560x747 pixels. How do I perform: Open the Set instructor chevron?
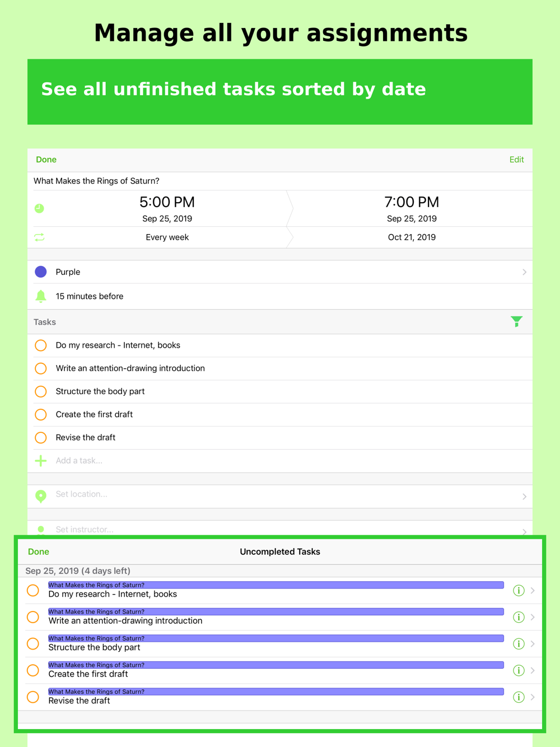point(524,531)
